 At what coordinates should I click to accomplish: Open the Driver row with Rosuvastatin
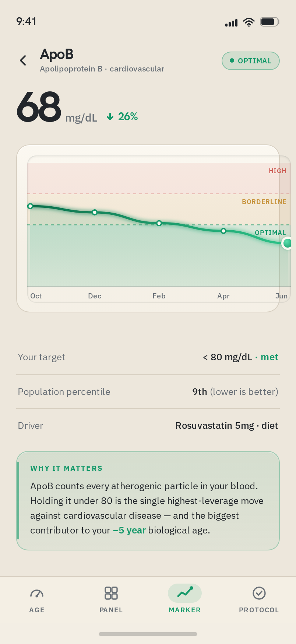tap(148, 426)
